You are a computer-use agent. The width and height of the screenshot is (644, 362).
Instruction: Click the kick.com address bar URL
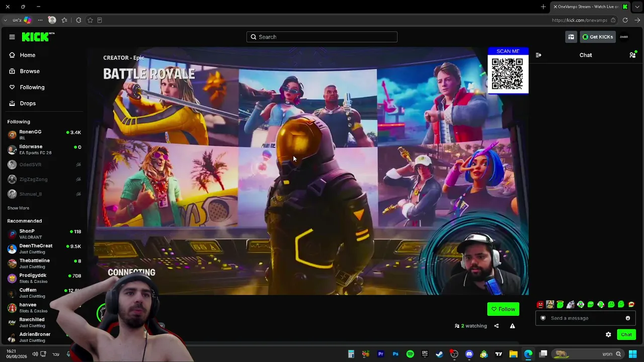click(x=580, y=20)
